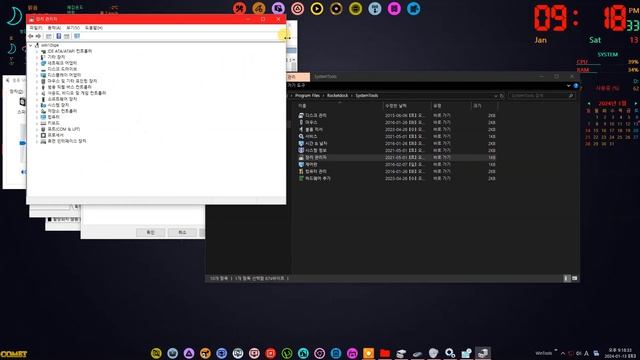Select the 하드웨어 추가 shortcut file
640x360 pixels.
[x=318, y=178]
